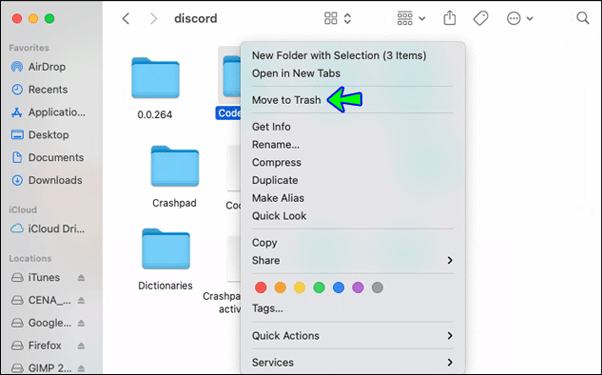
Task: Eject the iTunes volume
Action: (81, 278)
